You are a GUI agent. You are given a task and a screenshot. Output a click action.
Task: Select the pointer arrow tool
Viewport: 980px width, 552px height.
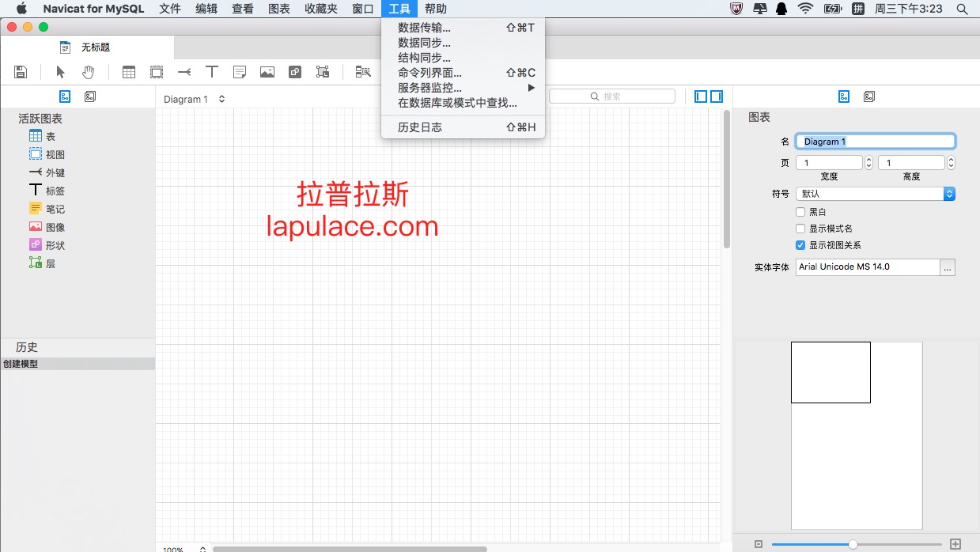pos(61,72)
